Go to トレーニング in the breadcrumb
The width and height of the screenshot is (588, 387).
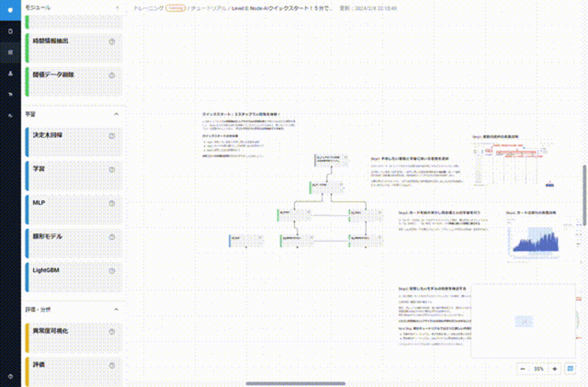point(149,8)
